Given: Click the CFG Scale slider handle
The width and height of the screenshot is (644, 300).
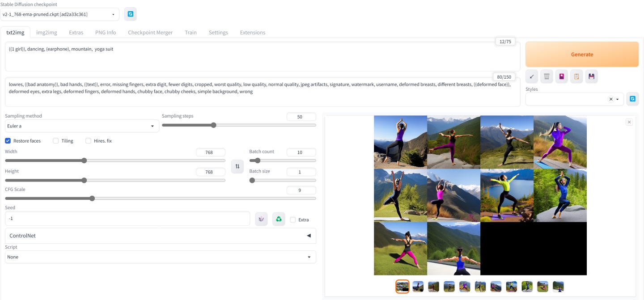Looking at the screenshot, I should pyautogui.click(x=92, y=199).
